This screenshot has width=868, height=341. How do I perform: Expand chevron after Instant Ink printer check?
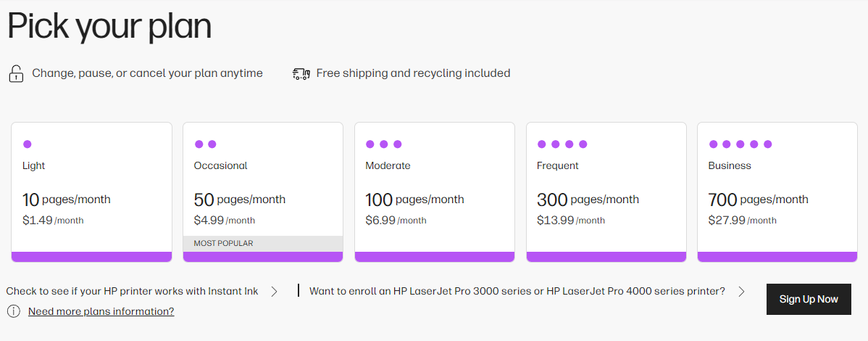pyautogui.click(x=274, y=292)
